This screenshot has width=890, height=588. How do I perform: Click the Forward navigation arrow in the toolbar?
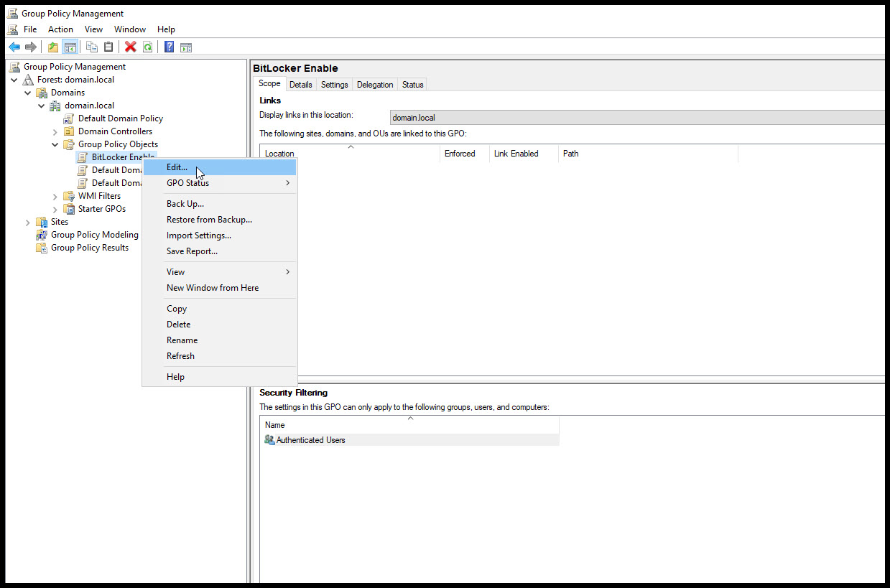pyautogui.click(x=31, y=46)
